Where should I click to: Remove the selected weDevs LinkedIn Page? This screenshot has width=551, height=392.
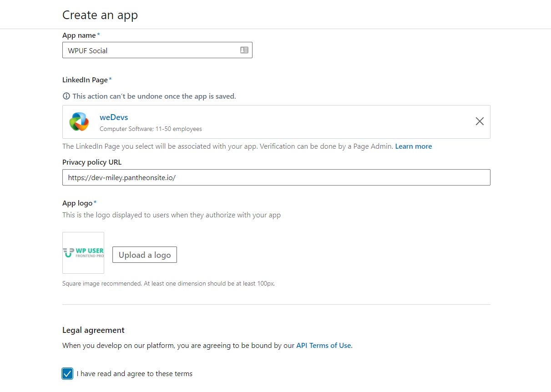pos(480,121)
